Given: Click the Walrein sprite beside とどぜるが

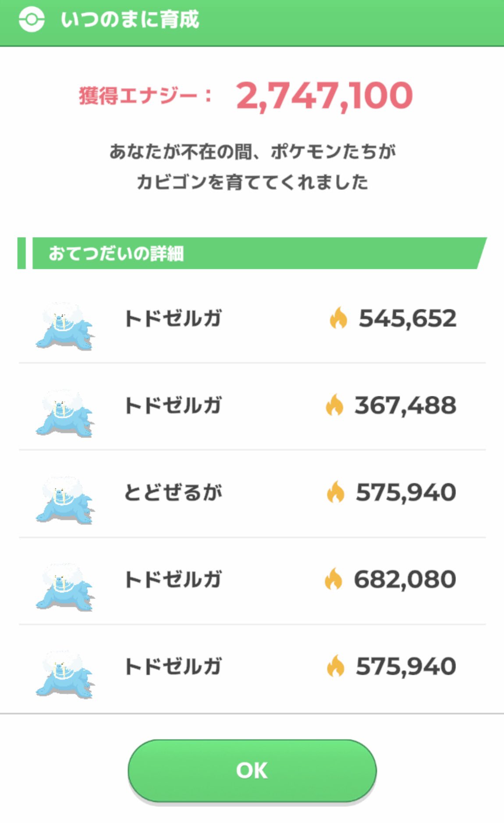Looking at the screenshot, I should pyautogui.click(x=65, y=500).
